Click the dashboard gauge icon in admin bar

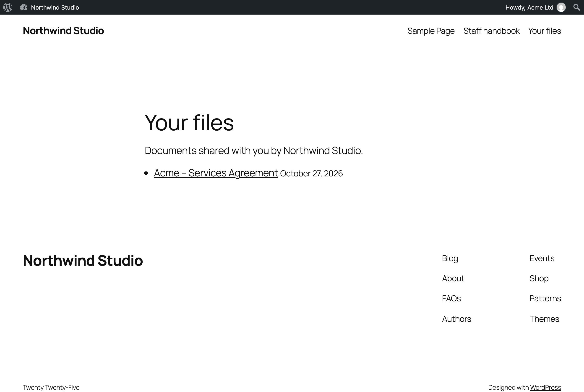[23, 7]
